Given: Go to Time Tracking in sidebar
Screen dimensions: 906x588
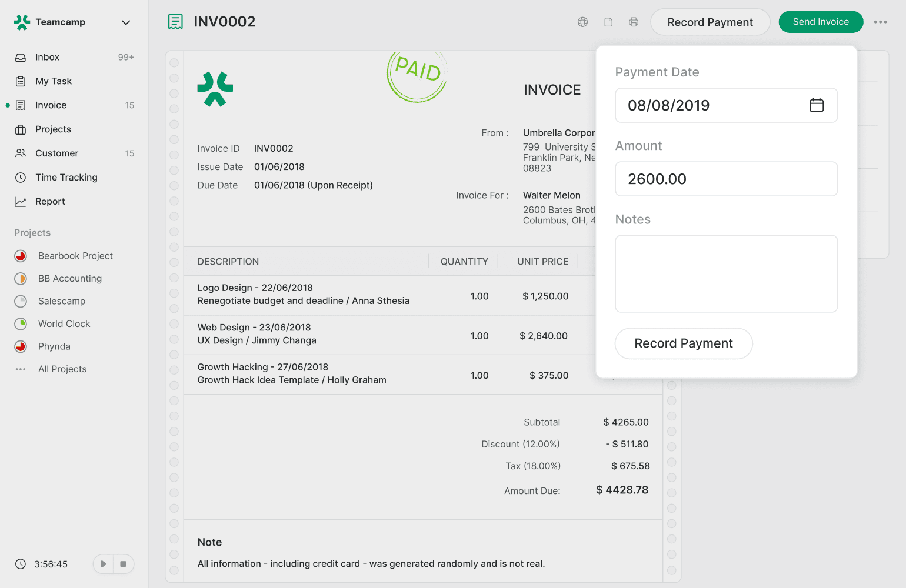Looking at the screenshot, I should pyautogui.click(x=66, y=178).
